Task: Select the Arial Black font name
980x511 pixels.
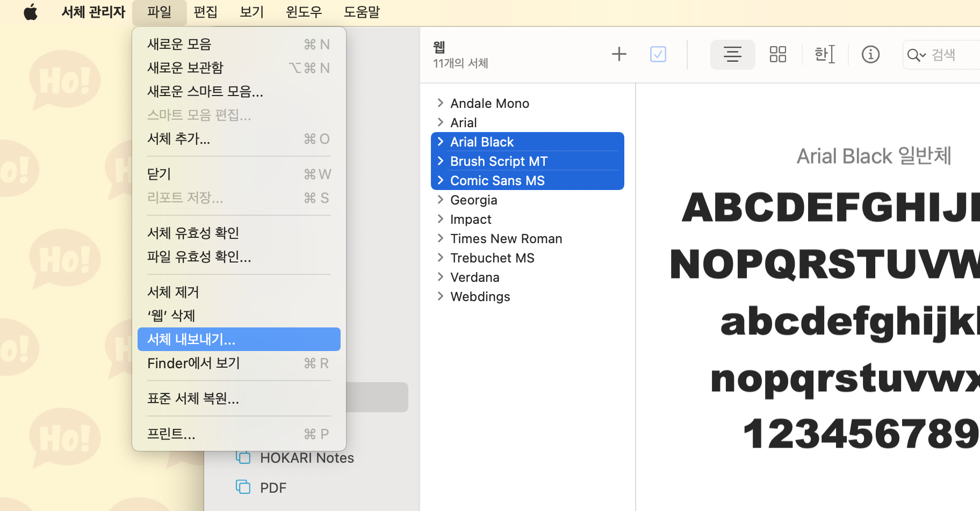Action: pyautogui.click(x=482, y=142)
